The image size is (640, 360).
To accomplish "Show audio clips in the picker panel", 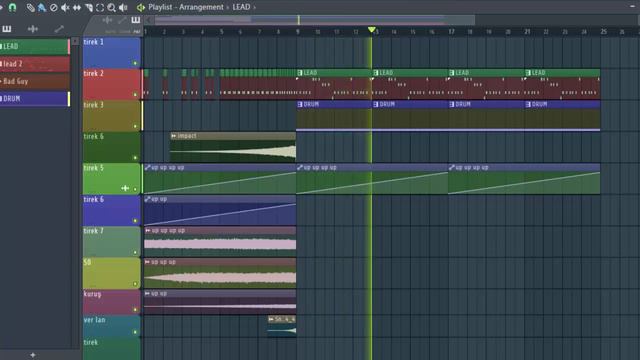I will 33,29.
